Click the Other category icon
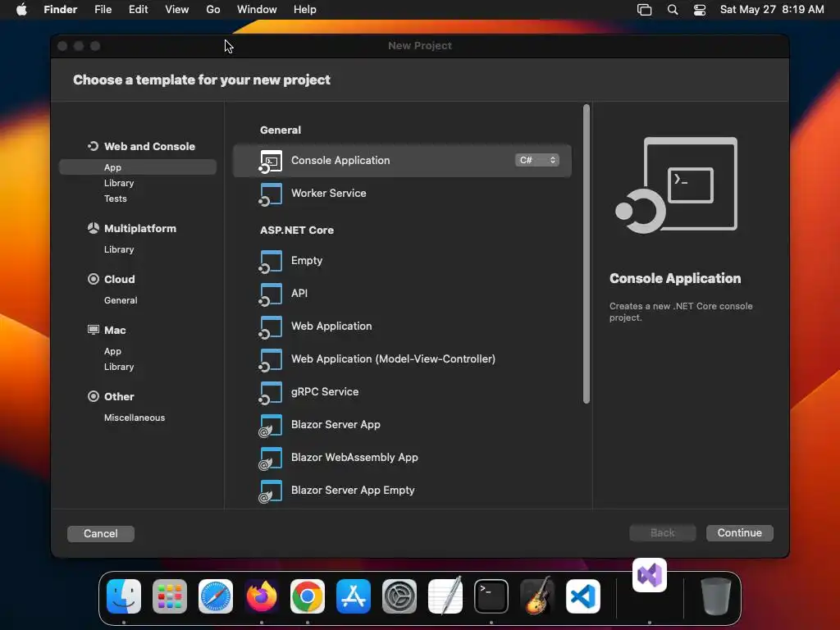The height and width of the screenshot is (630, 840). [94, 396]
